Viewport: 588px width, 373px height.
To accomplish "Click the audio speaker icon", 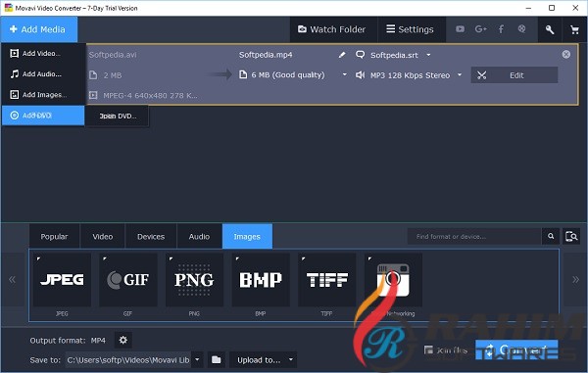I will tap(360, 75).
